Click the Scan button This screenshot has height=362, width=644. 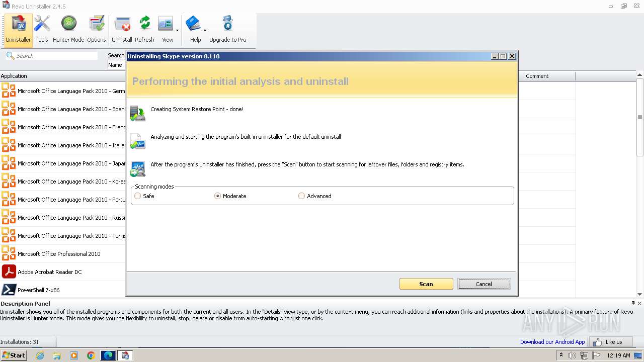(426, 284)
